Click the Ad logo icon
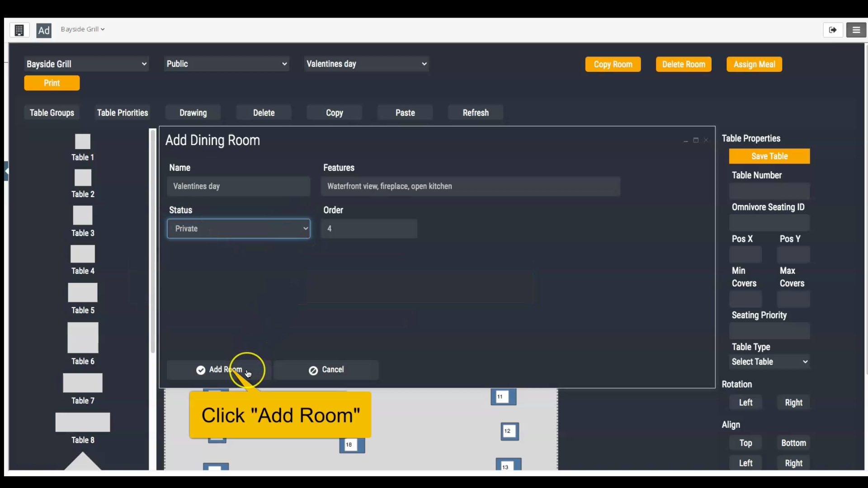The image size is (868, 488). [x=43, y=30]
